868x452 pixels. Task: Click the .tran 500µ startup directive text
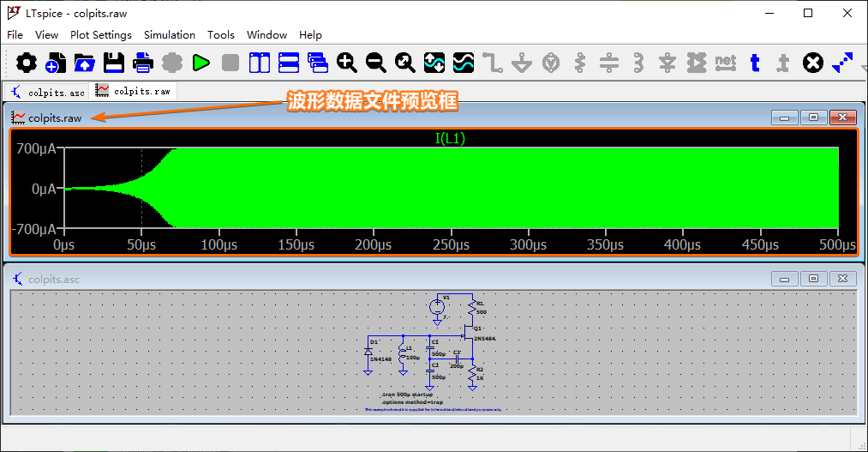[x=407, y=395]
